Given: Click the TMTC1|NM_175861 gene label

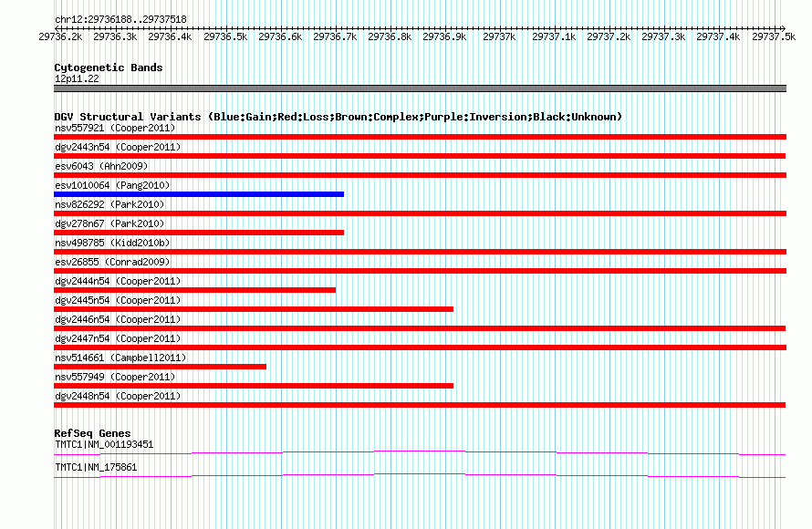Looking at the screenshot, I should pyautogui.click(x=97, y=467).
